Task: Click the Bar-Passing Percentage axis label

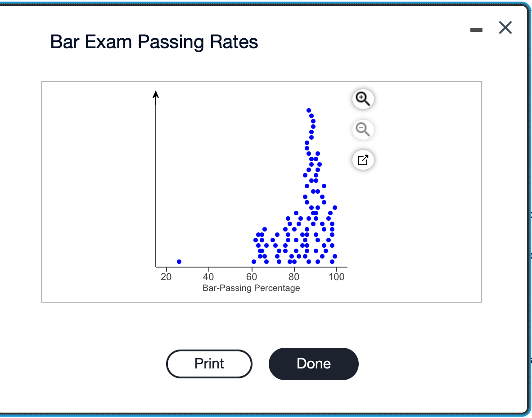Action: [252, 288]
